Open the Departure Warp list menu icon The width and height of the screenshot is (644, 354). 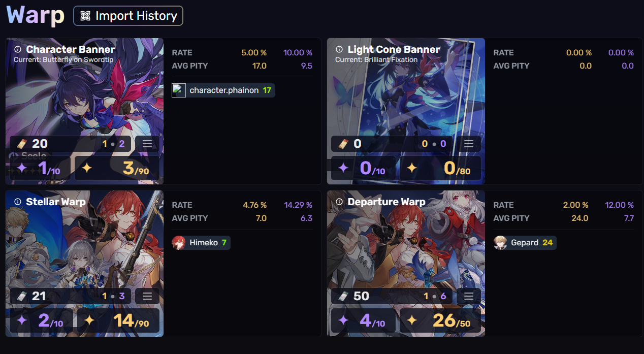pyautogui.click(x=469, y=296)
